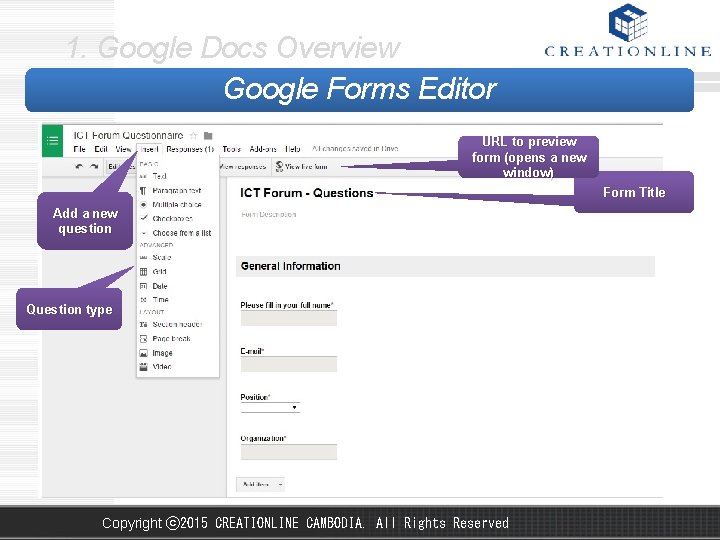This screenshot has height=540, width=720.
Task: Click the ICT Forum Questionnaire file name
Action: click(x=129, y=135)
